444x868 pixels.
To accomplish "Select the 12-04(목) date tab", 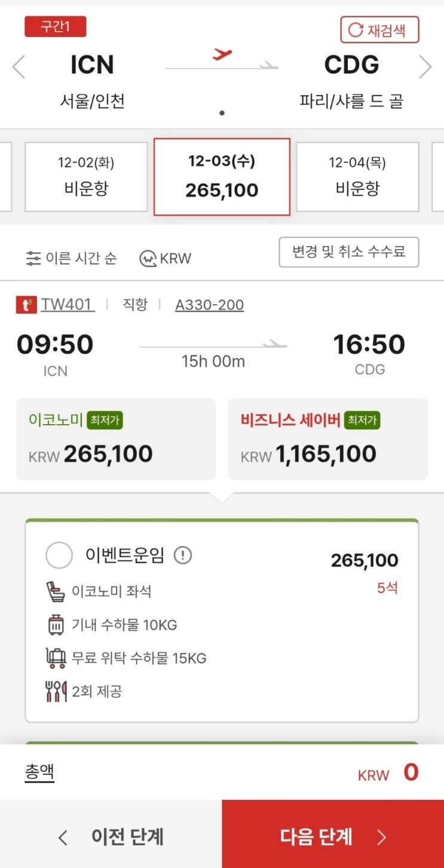I will (x=357, y=176).
